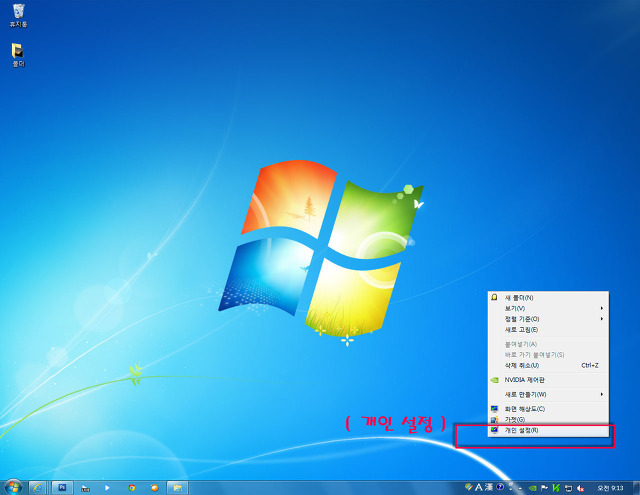Open NVIDIA 제어판 from context menu
Screen dimensions: 640x495
point(548,380)
